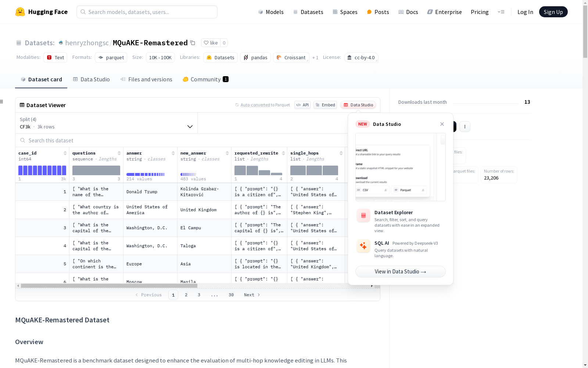The height and width of the screenshot is (368, 588).
Task: Focus the search models, datasets, users field
Action: tap(147, 12)
